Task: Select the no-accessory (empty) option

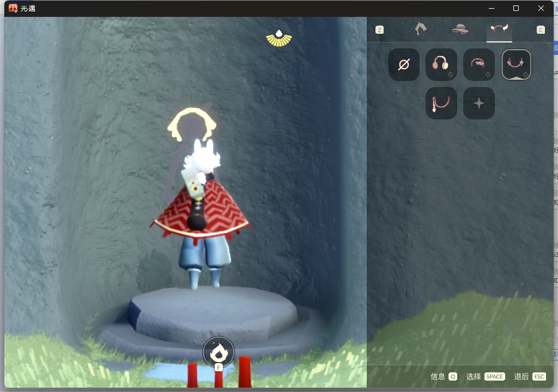Action: point(404,65)
